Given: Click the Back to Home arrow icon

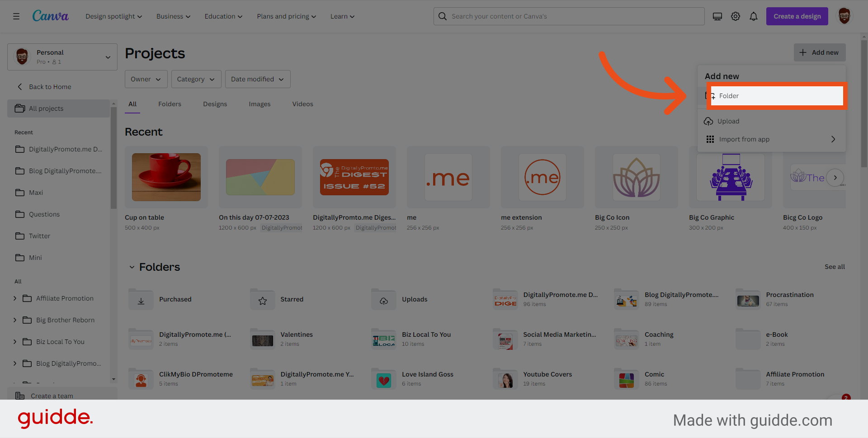Looking at the screenshot, I should click(x=19, y=87).
